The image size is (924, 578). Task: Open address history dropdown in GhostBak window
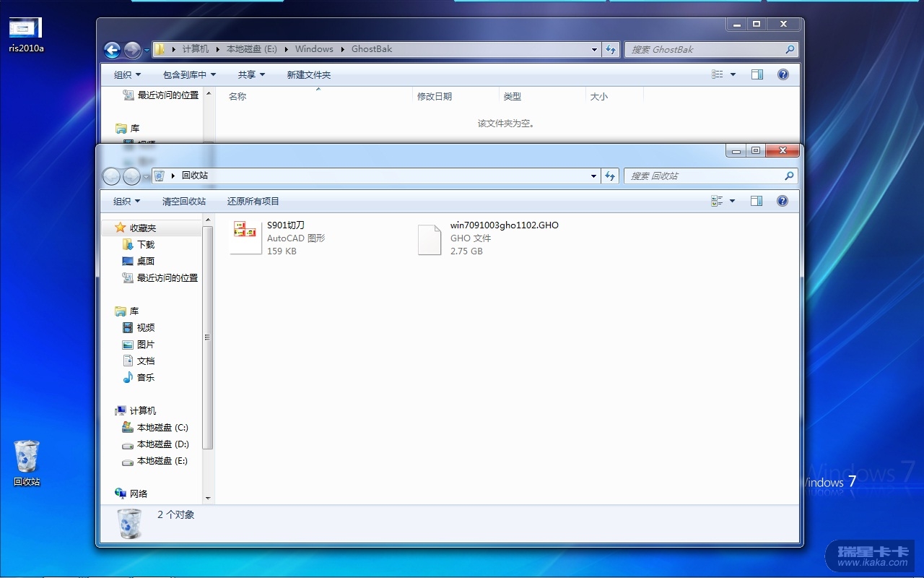pyautogui.click(x=594, y=50)
